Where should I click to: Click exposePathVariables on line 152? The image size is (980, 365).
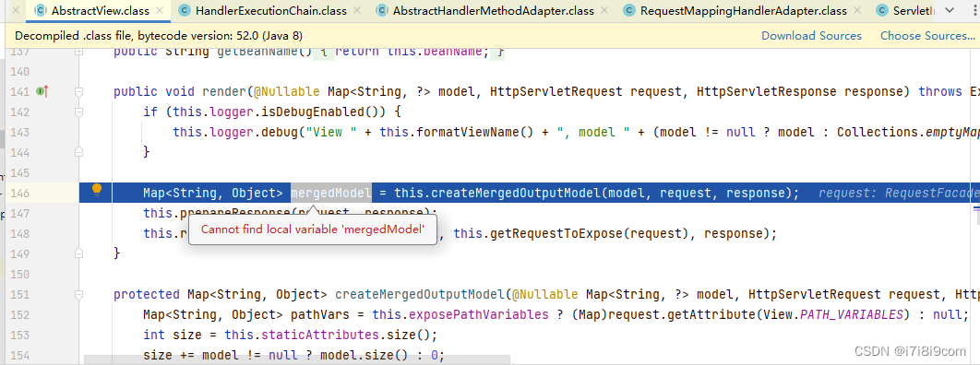pos(480,314)
